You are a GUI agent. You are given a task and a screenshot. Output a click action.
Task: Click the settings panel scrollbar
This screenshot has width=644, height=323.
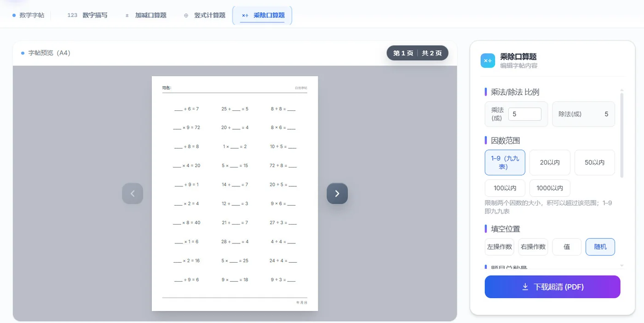pos(622,134)
